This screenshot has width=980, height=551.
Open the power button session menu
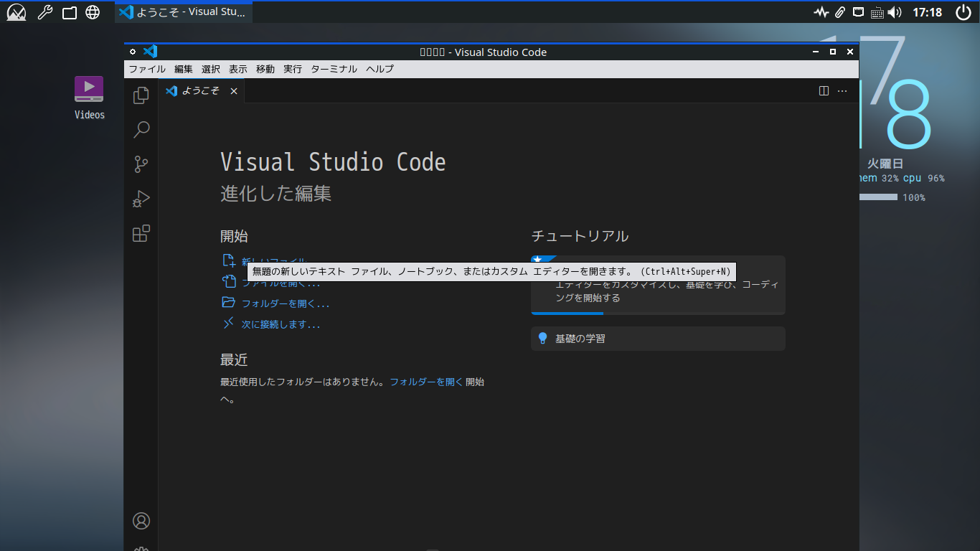[x=963, y=12]
